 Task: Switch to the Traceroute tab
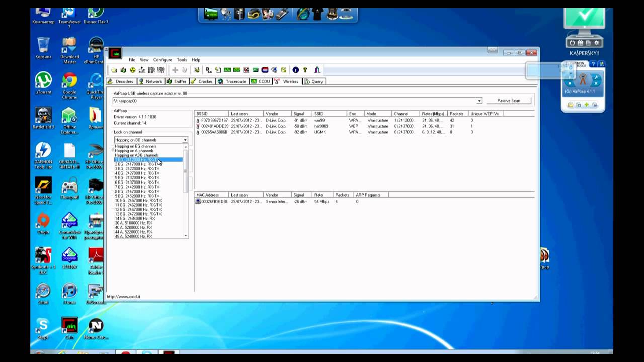click(232, 81)
